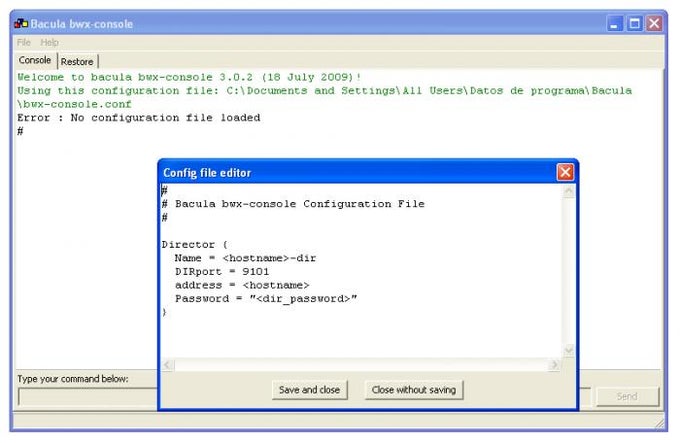Image resolution: width=680 pixels, height=443 pixels.
Task: Click Save and close button
Action: 309,390
